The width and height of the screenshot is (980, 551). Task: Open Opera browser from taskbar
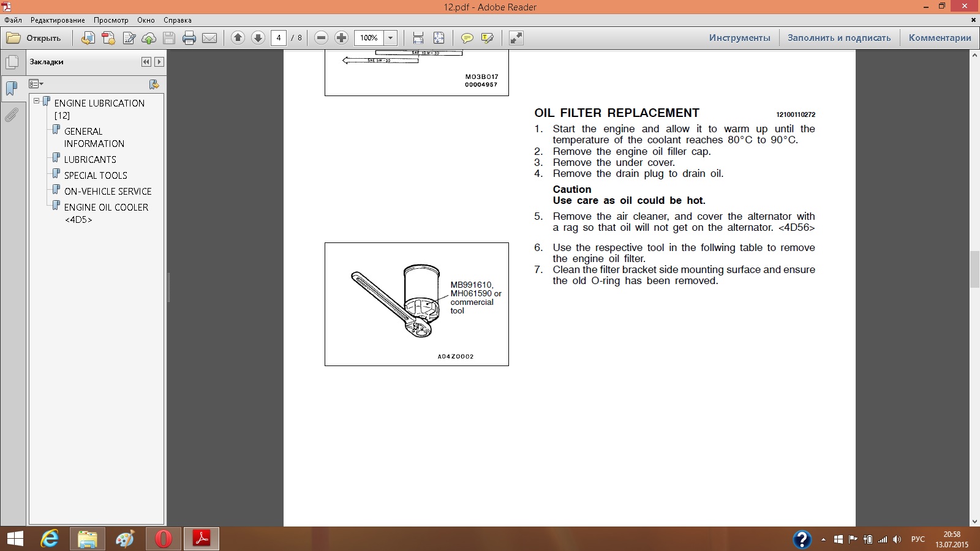164,539
